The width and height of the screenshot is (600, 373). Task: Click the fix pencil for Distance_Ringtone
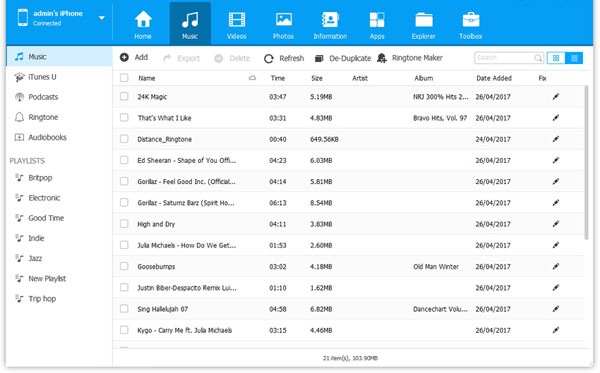pyautogui.click(x=556, y=139)
